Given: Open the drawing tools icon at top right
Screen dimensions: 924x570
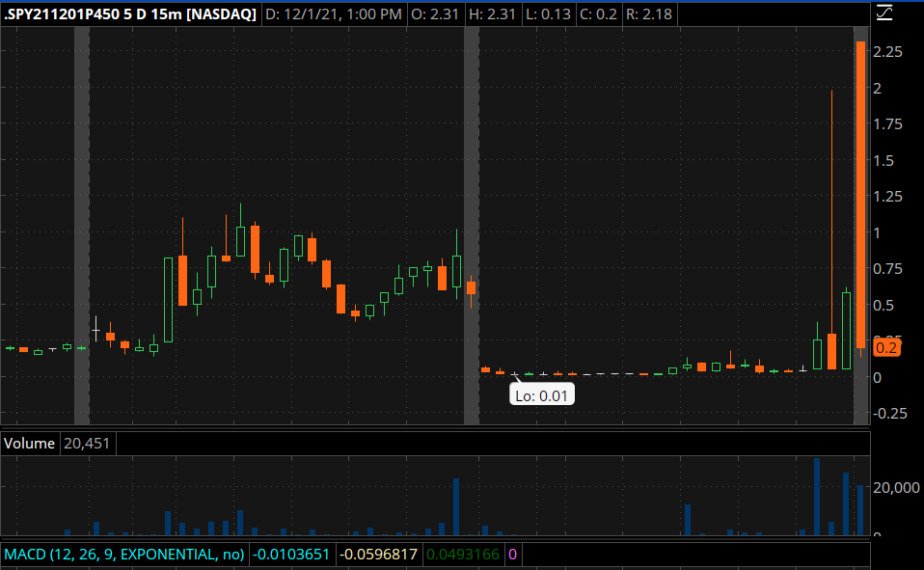Looking at the screenshot, I should click(884, 13).
